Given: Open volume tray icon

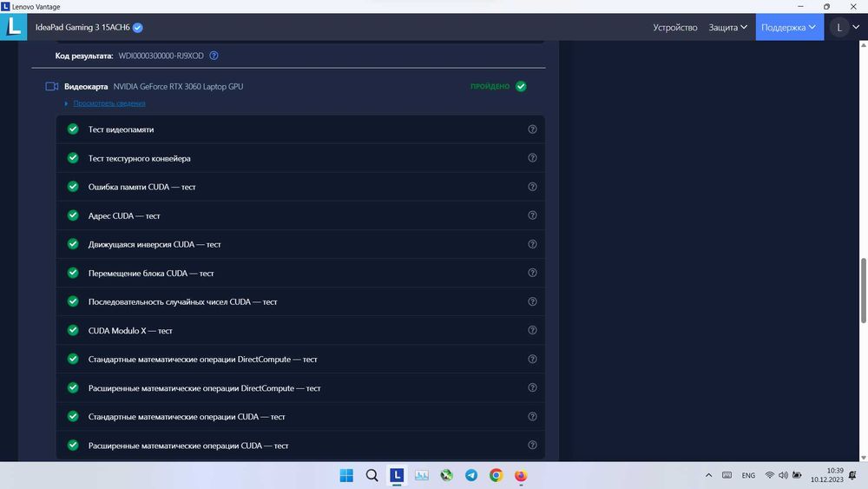Looking at the screenshot, I should [783, 475].
